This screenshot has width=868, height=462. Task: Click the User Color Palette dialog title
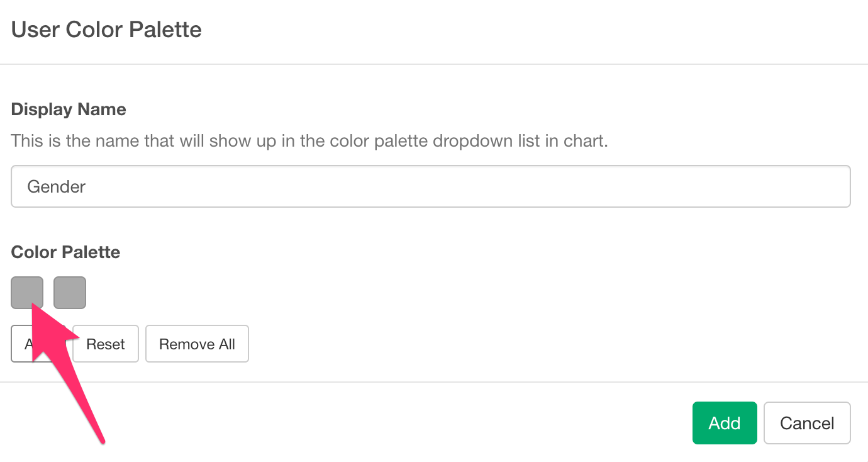coord(107,30)
